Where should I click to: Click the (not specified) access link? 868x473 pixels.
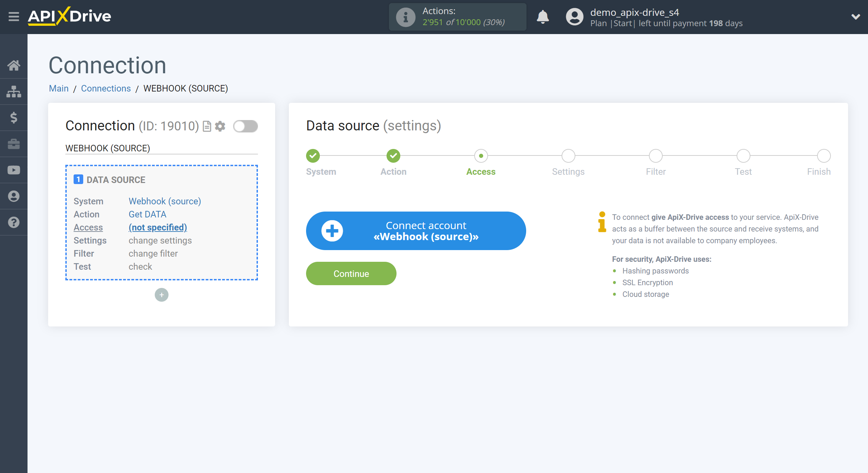point(158,227)
